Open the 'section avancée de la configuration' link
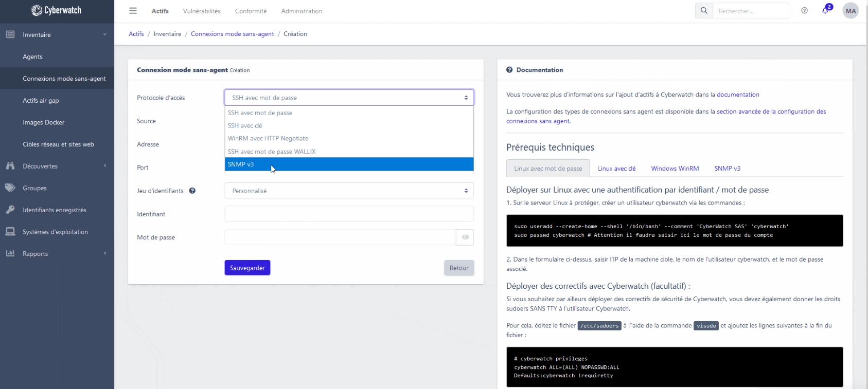 click(x=666, y=116)
